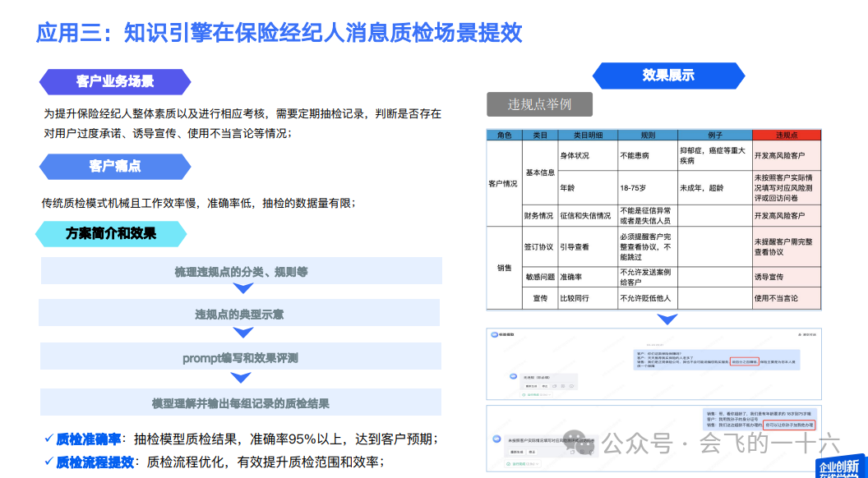Click the blue arrow below 违规点的典型示意 step
The height and width of the screenshot is (478, 868).
coord(243,333)
